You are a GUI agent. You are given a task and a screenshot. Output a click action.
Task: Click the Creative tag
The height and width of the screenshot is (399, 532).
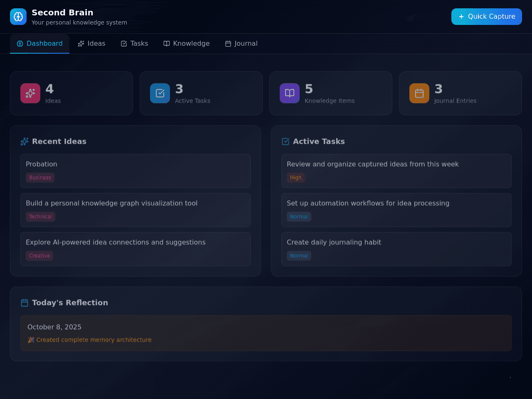tap(39, 256)
